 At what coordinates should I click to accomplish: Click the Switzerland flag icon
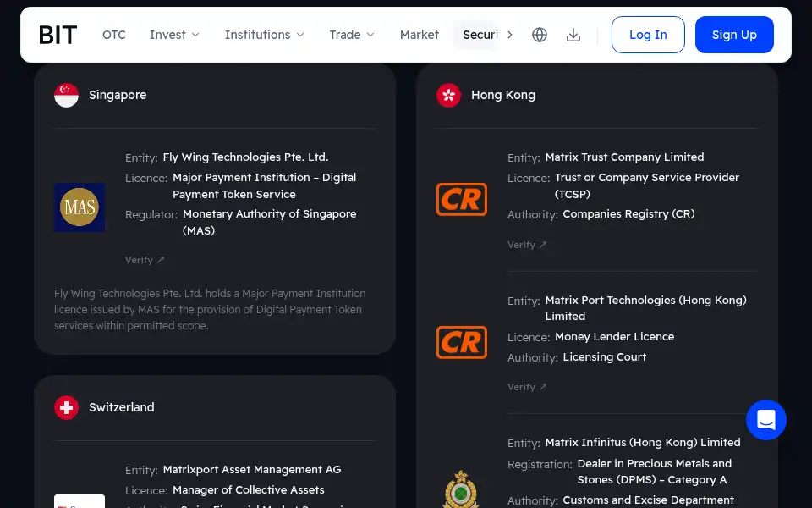point(66,407)
